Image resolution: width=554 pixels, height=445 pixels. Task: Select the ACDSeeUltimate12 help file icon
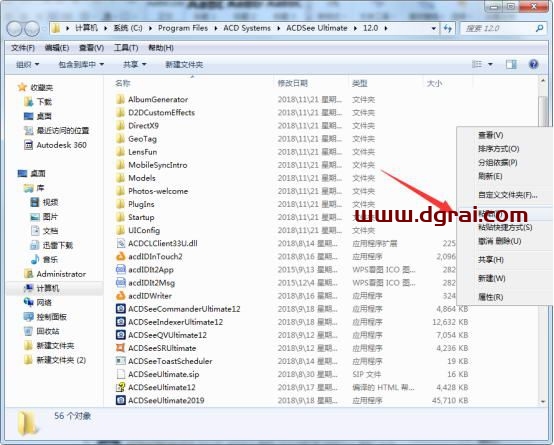pos(120,387)
